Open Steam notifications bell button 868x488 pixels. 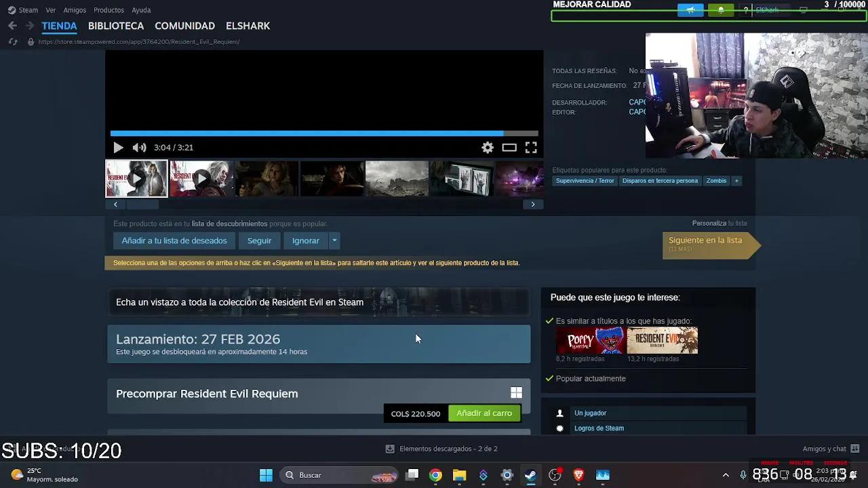pyautogui.click(x=721, y=10)
